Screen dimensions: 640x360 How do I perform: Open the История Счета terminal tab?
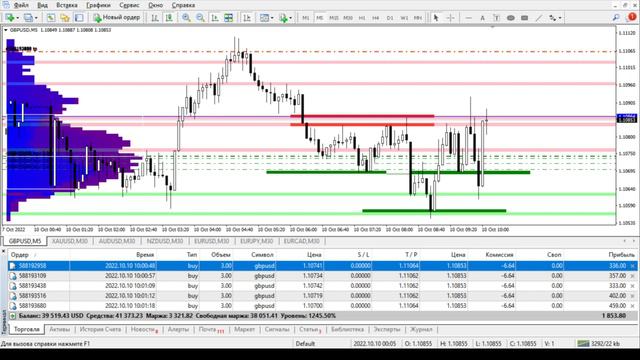(100, 329)
